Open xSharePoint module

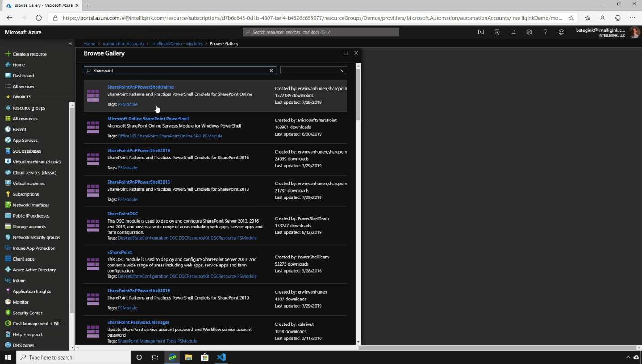(120, 253)
